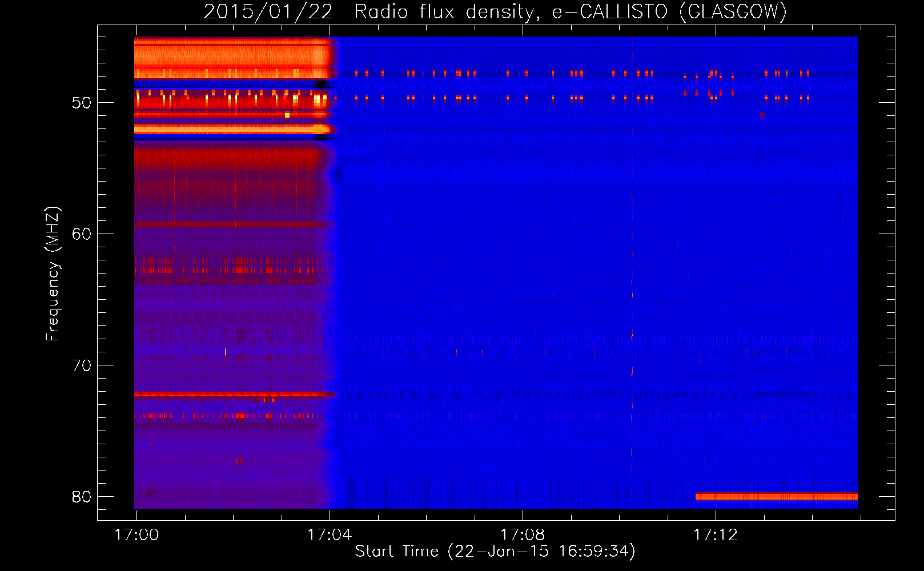Click the plot title '2015/01/22 Radio flux density, e-CALLISTO (GLASGOW)'
The width and height of the screenshot is (924, 571).
click(x=495, y=11)
